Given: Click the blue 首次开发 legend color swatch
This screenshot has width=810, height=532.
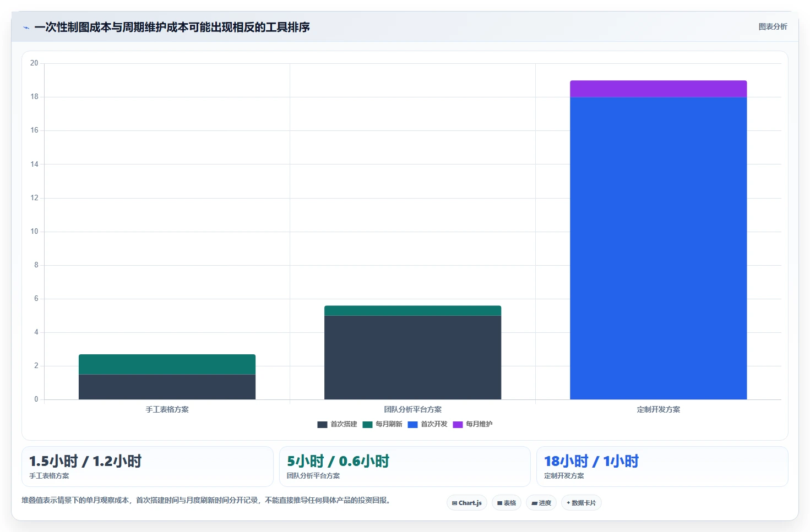Looking at the screenshot, I should pos(412,425).
